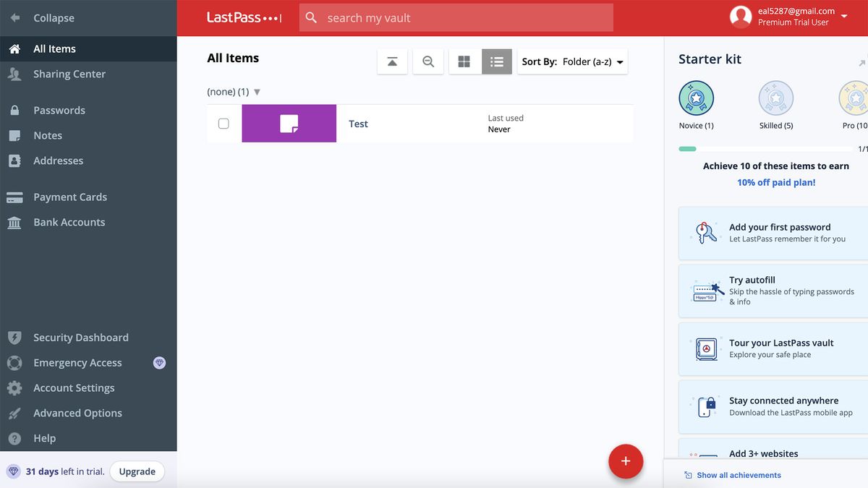
Task: Open Bank Accounts via its bank icon
Action: pos(14,222)
